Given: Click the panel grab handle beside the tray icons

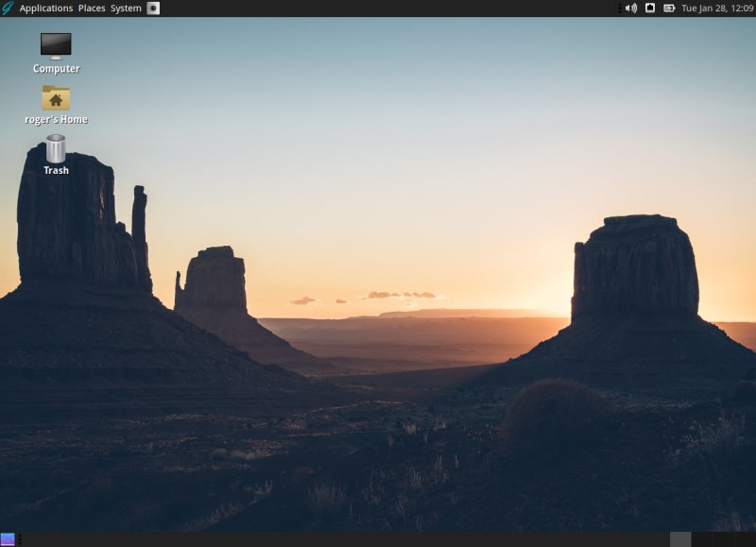Looking at the screenshot, I should point(621,9).
